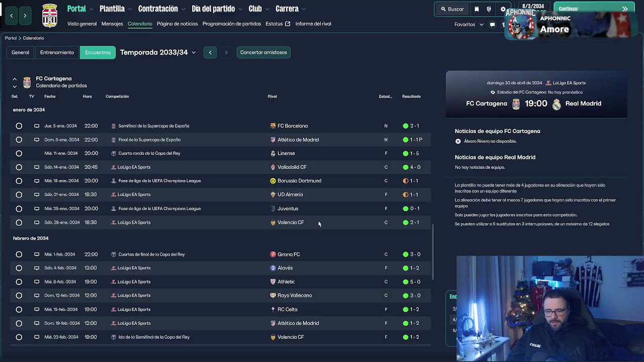Click the Portal breadcrumb link
This screenshot has height=362, width=644.
(x=11, y=38)
